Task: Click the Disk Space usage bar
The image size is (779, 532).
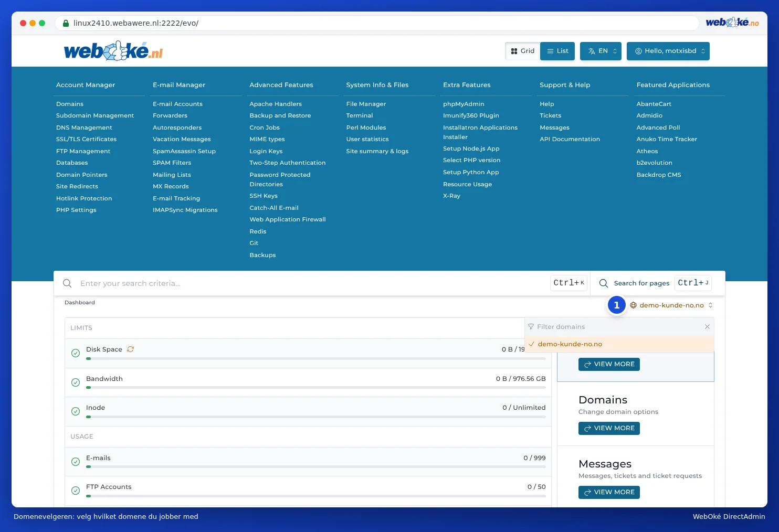Action: point(316,359)
